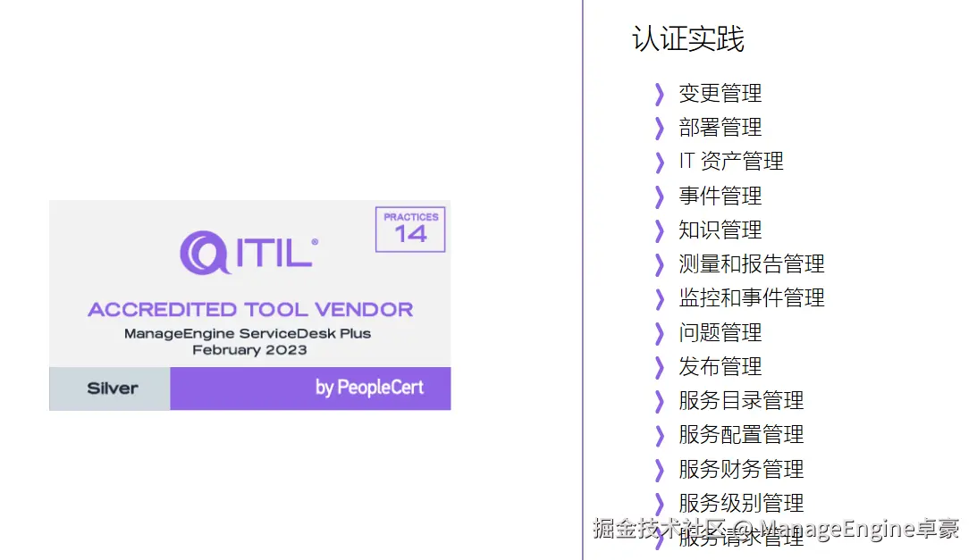The image size is (977, 560).
Task: Click the chevron bullet beside 服务配置管理
Action: [659, 436]
